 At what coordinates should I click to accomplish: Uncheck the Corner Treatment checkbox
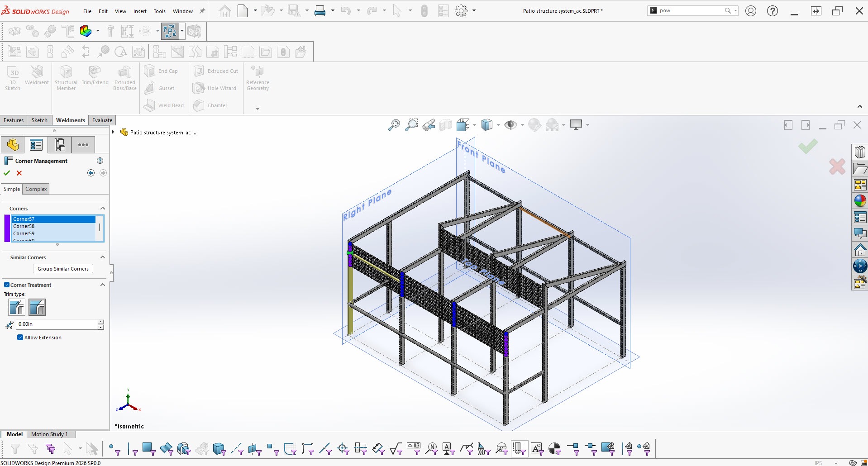[6, 285]
